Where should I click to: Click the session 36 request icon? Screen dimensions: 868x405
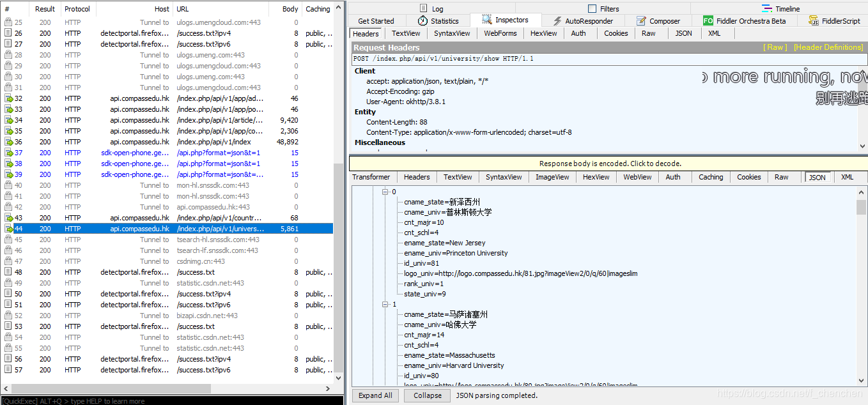tap(9, 142)
